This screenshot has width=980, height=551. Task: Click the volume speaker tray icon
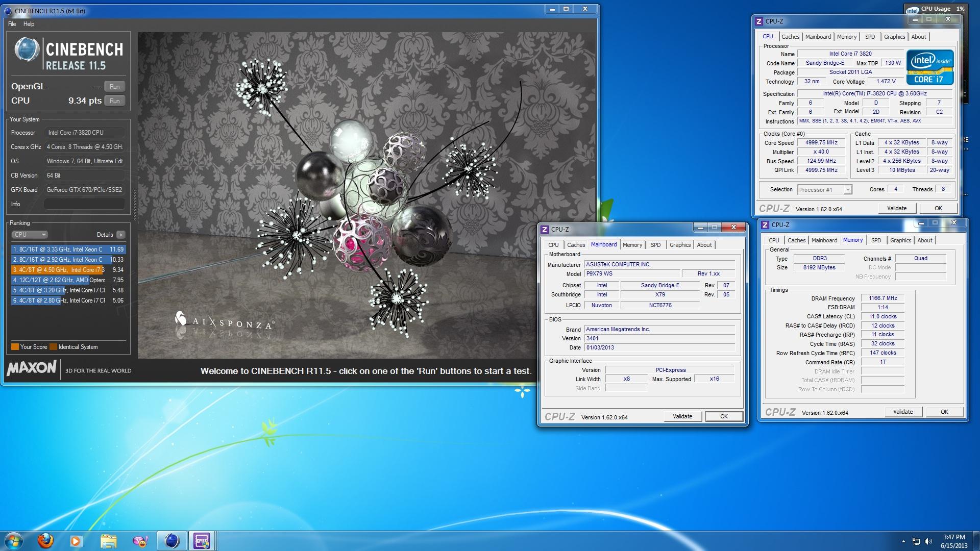928,541
